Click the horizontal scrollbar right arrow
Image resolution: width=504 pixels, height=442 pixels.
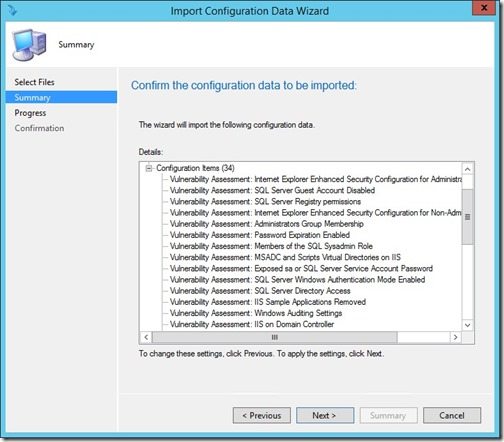[455, 337]
